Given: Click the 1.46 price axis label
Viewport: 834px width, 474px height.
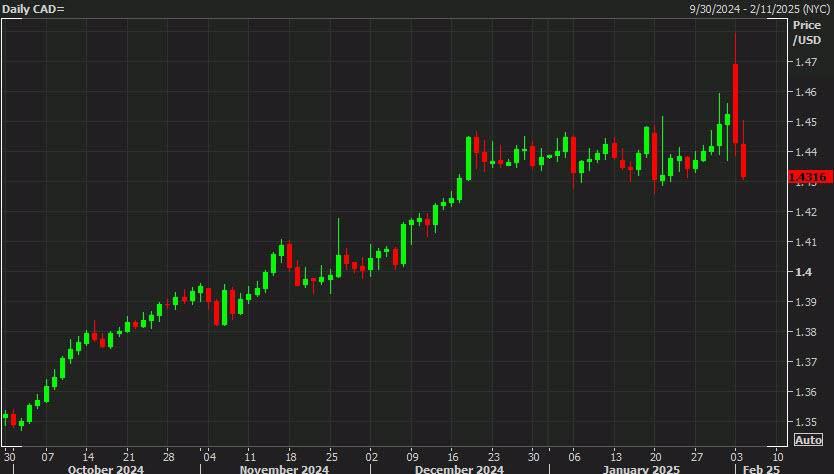Looking at the screenshot, I should (806, 92).
